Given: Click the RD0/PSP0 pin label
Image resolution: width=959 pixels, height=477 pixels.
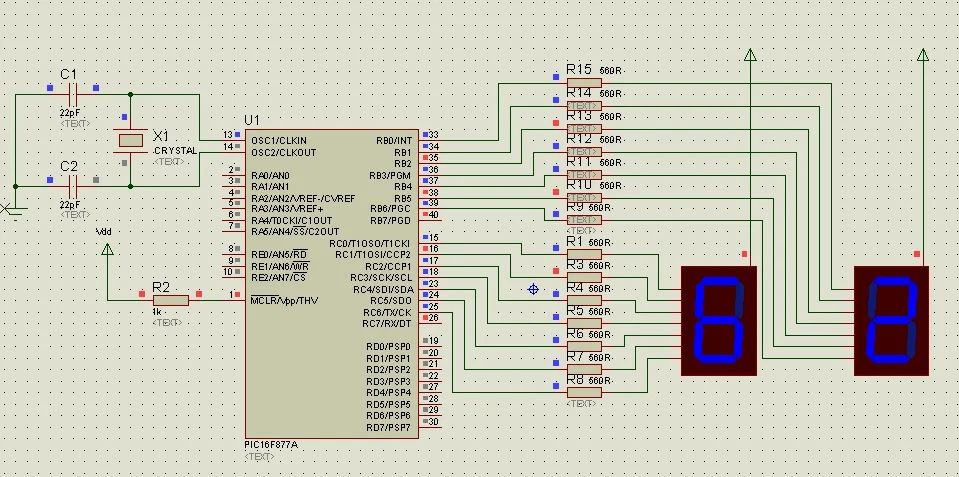Looking at the screenshot, I should click(x=389, y=347).
